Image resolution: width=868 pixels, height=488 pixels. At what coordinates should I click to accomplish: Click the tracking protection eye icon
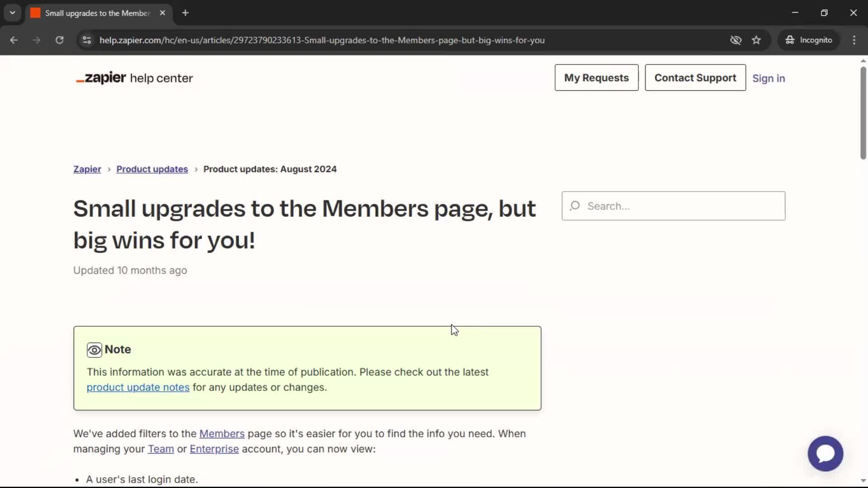pyautogui.click(x=736, y=40)
